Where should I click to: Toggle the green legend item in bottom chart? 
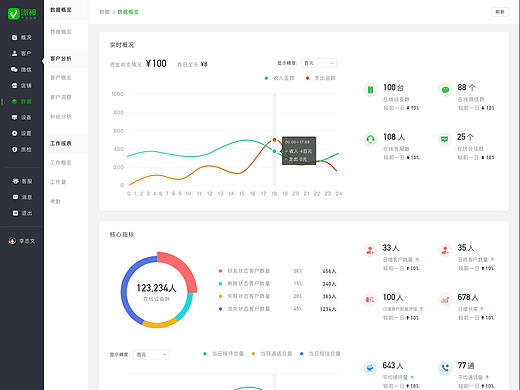point(223,354)
